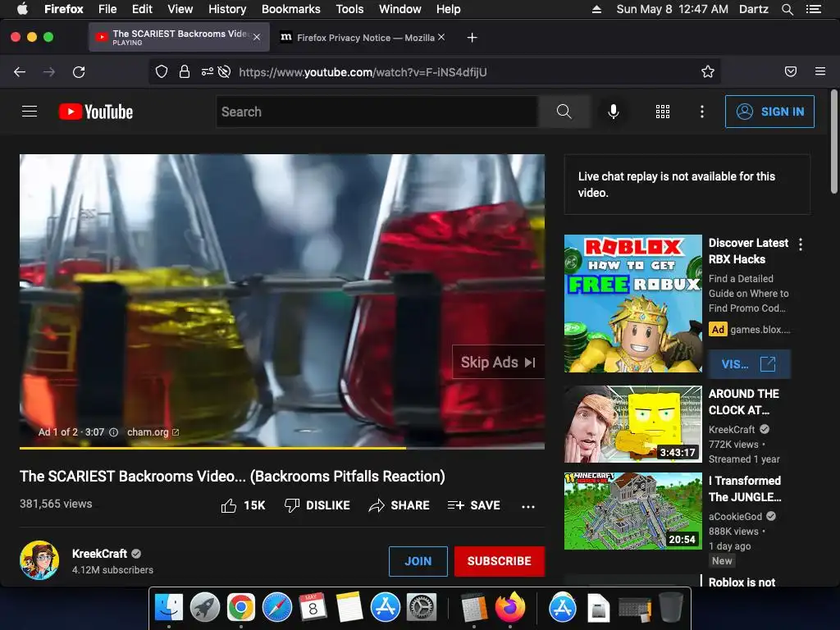Screen dimensions: 840x630
Task: Click the site security padlock icon
Action: coord(185,72)
